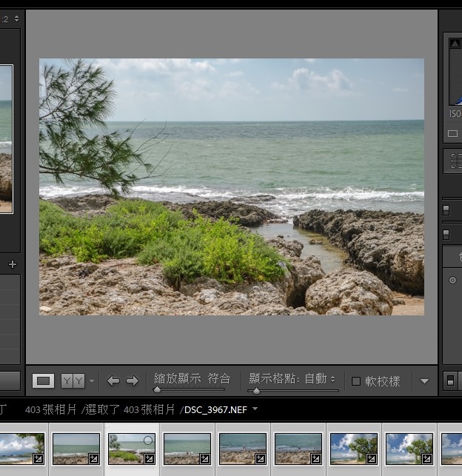Go to next photo with right arrow
The height and width of the screenshot is (476, 462).
tap(133, 381)
